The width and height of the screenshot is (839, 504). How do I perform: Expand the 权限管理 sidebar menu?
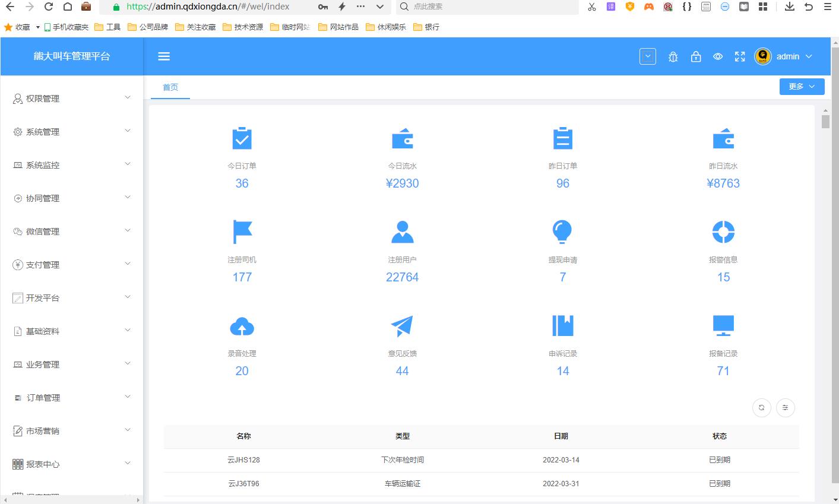click(x=72, y=99)
